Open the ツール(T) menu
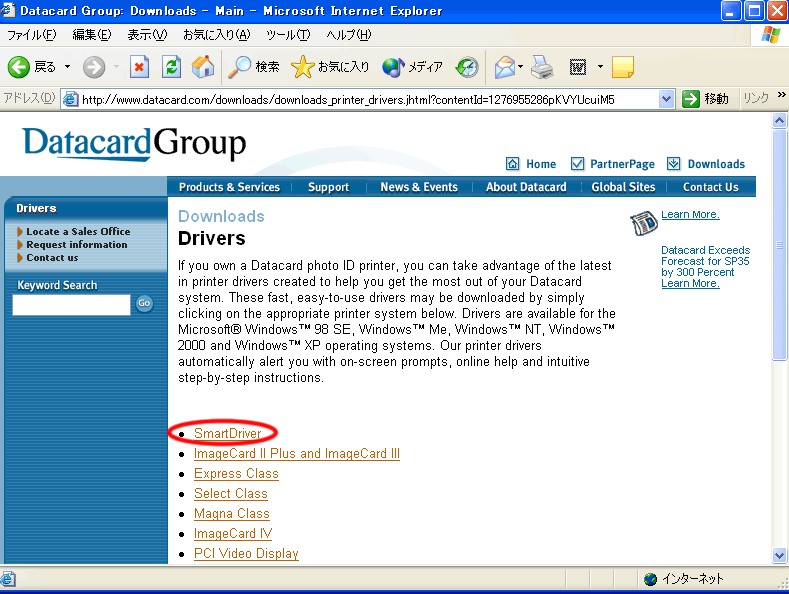This screenshot has width=789, height=594. point(288,35)
